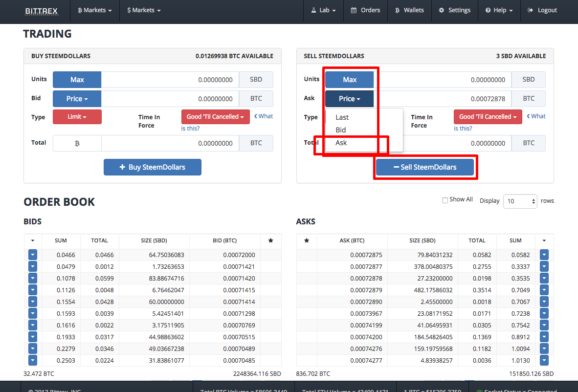Image resolution: width=578 pixels, height=392 pixels.
Task: Click Max in Sell SteemDollars panel
Action: [350, 80]
